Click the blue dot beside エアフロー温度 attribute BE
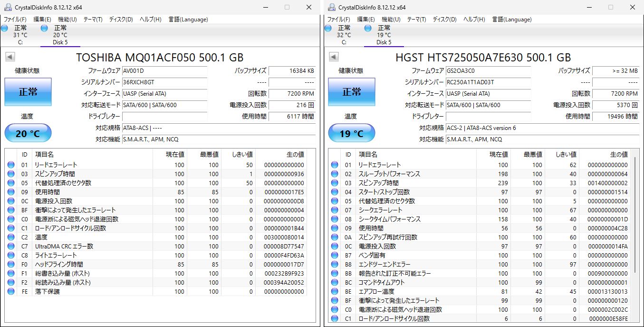Viewport: 644px width, 327px height. click(335, 291)
